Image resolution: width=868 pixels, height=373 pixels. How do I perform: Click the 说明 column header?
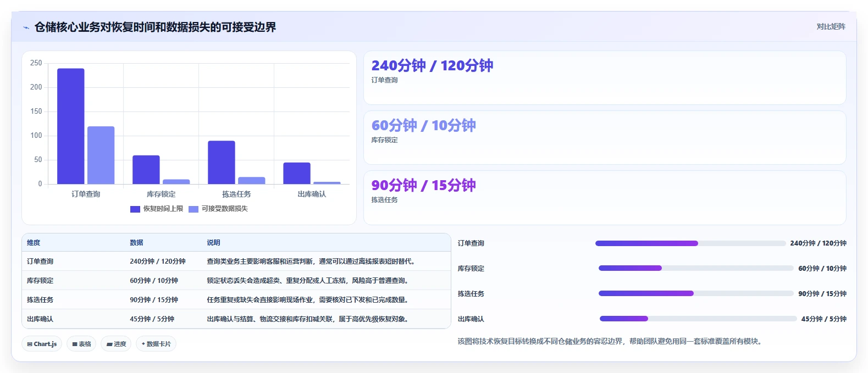pos(213,243)
